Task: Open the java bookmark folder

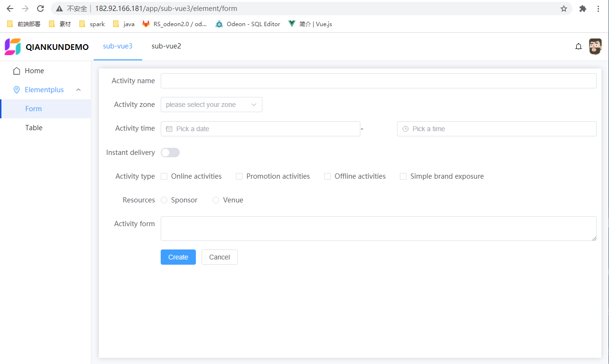Action: pyautogui.click(x=124, y=24)
